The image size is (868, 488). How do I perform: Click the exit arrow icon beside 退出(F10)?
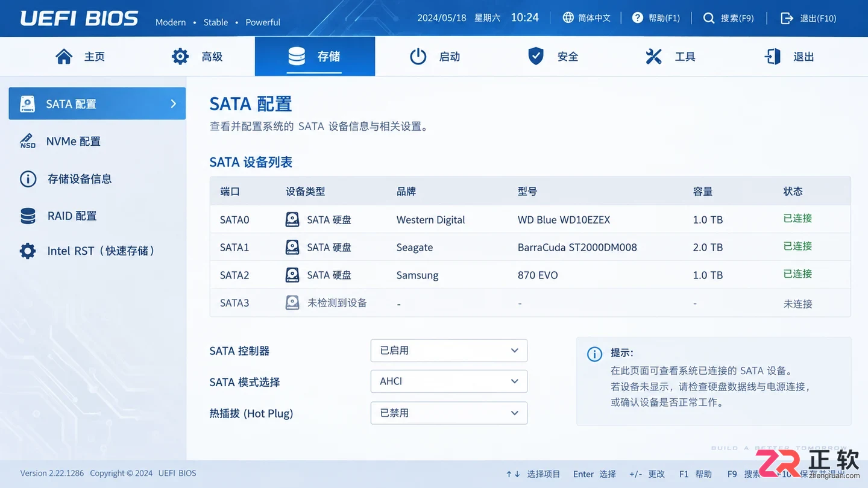(787, 18)
